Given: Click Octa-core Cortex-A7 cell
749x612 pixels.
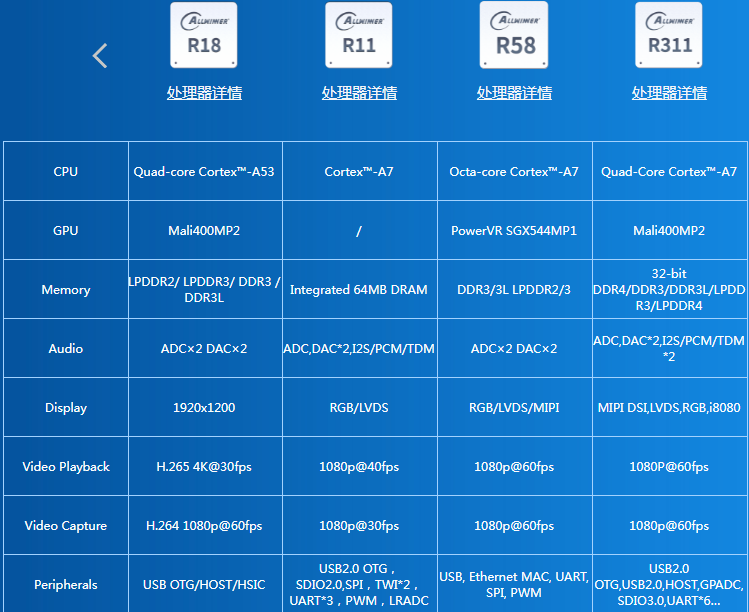Looking at the screenshot, I should tap(515, 171).
